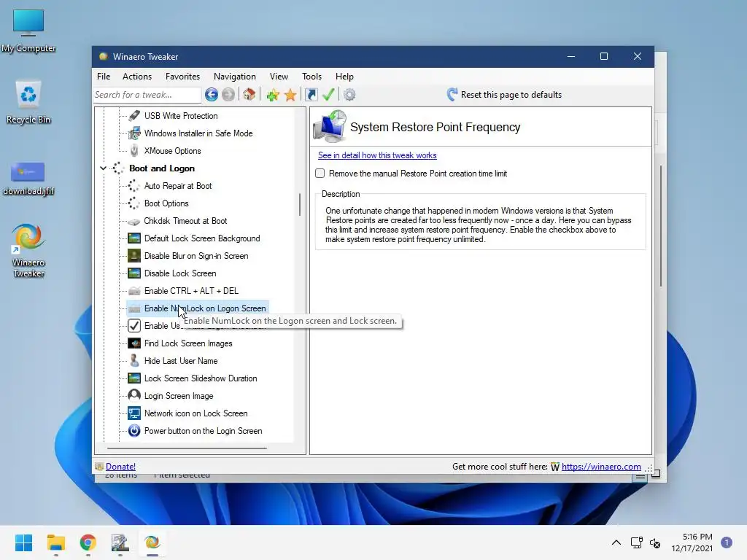
Task: Click the create shortcut icon in toolbar
Action: coord(311,95)
